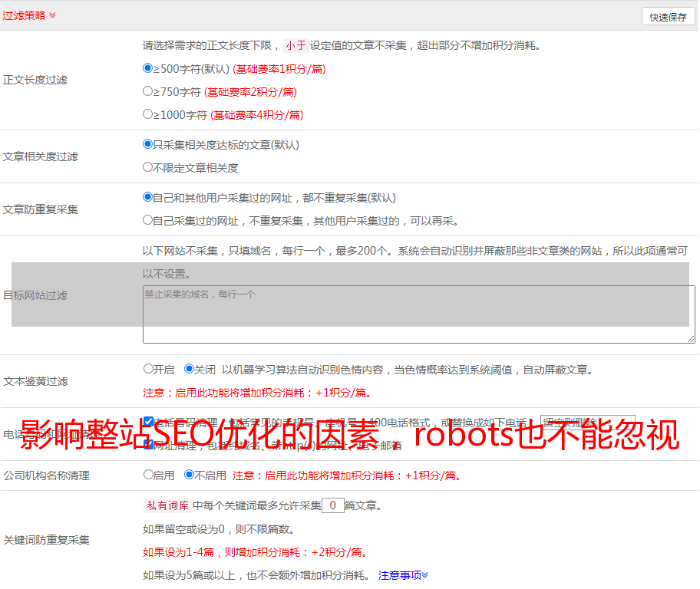Choose 不限定文章相关度 option
Screen dimensions: 700x589
coord(148,167)
